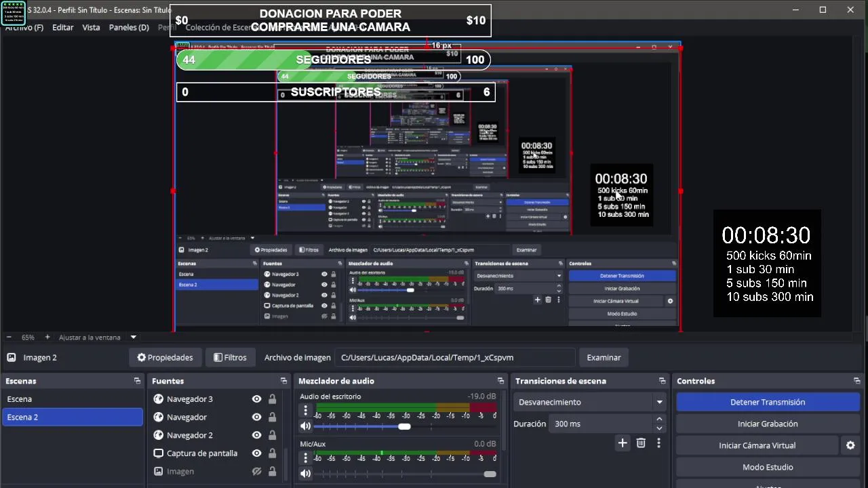Viewport: 868px width, 488px height.
Task: Click the globe icon of Navegador 3
Action: click(158, 399)
